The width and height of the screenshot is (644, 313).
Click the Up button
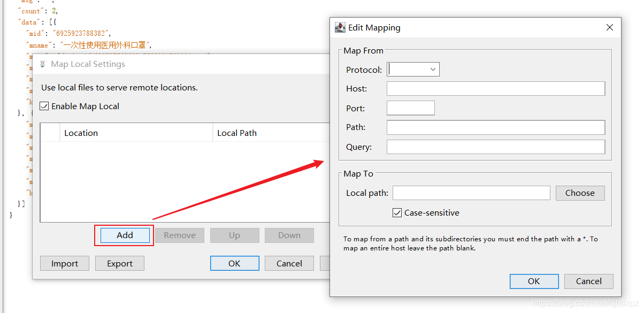pyautogui.click(x=234, y=235)
